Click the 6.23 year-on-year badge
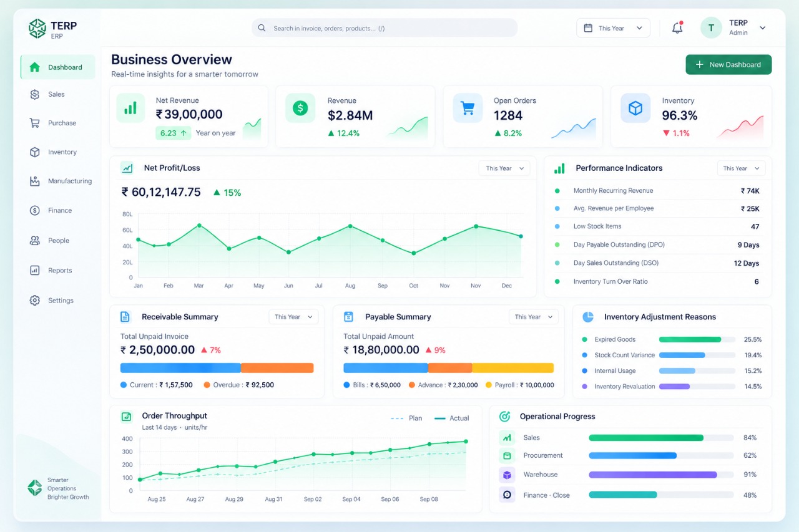 (174, 133)
